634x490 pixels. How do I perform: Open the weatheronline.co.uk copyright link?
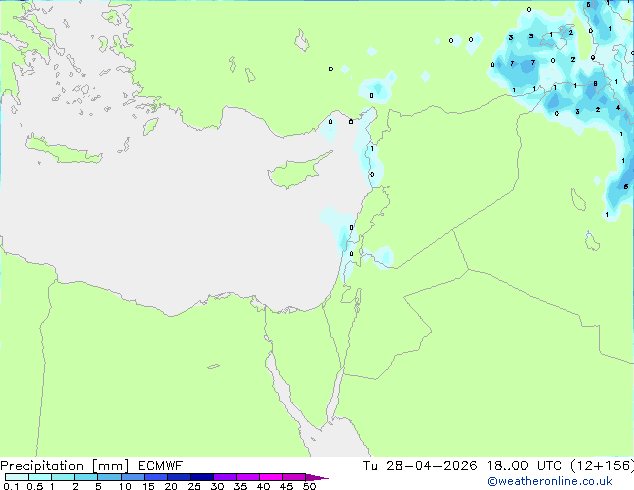tap(550, 481)
